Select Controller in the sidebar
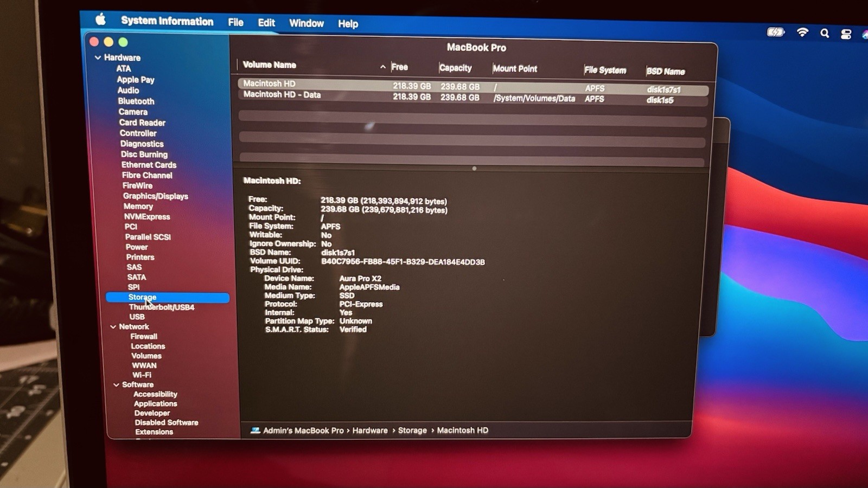The image size is (868, 488). pos(138,133)
